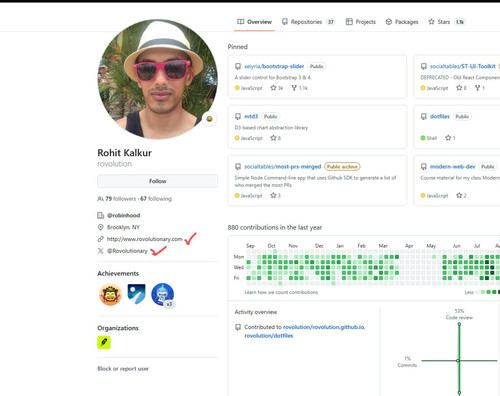Open the 79 followers link
Screen dimensions: 500x396
121,199
